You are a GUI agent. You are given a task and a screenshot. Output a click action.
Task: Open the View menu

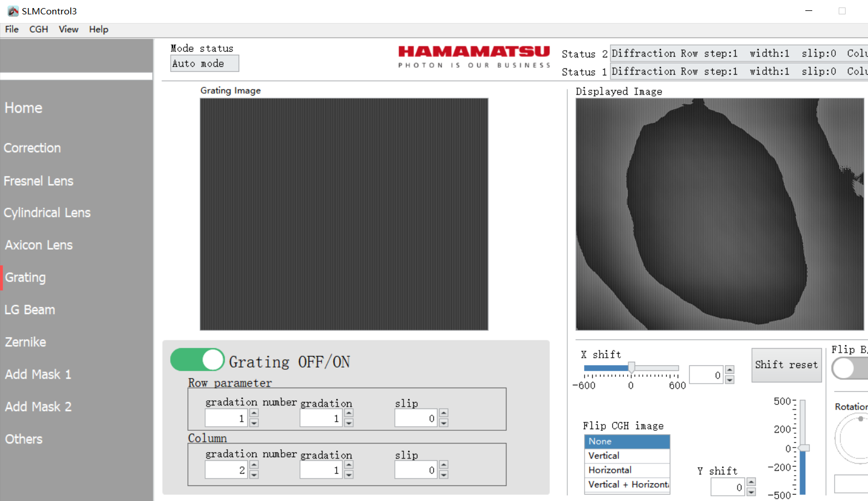(x=68, y=29)
